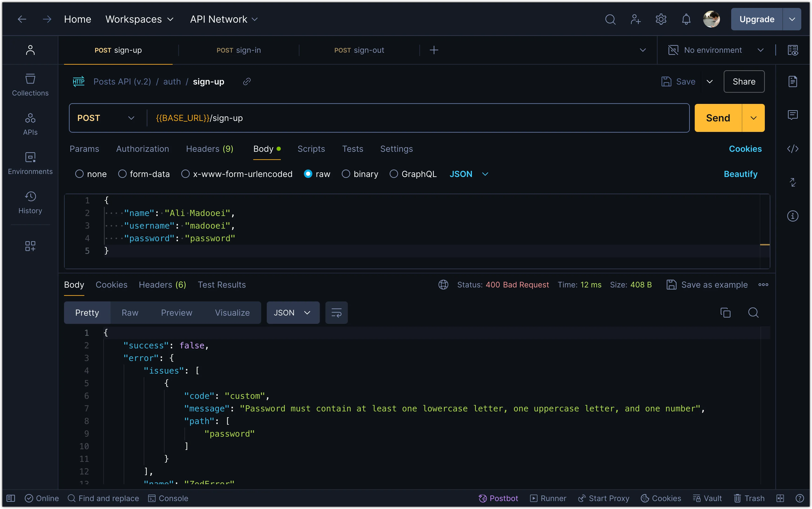The image size is (812, 509).
Task: Open the two-pane layout icon in status bar
Action: click(780, 498)
